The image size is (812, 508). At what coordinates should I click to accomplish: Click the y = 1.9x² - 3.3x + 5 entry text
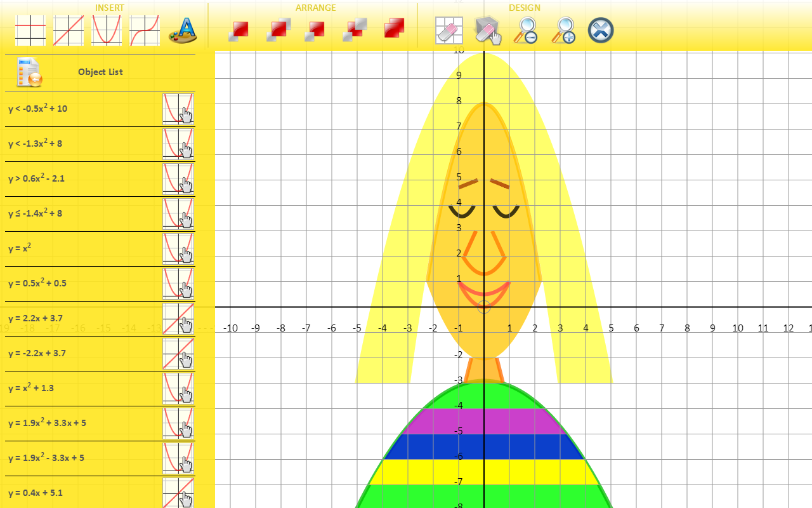tap(46, 457)
